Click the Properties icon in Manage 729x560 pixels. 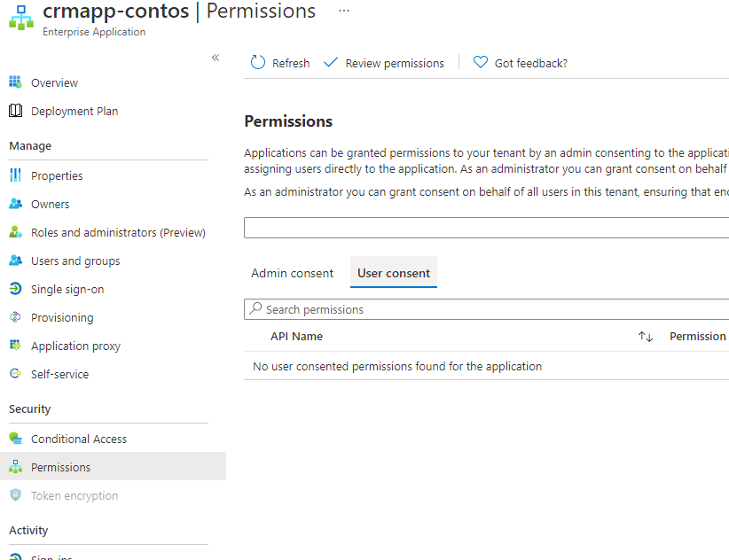point(15,175)
